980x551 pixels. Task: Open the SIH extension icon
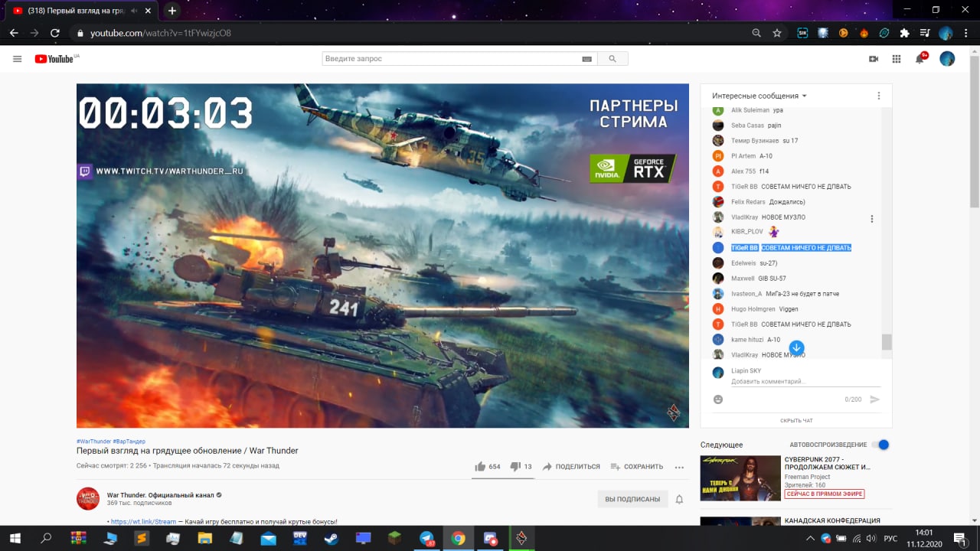click(x=802, y=33)
